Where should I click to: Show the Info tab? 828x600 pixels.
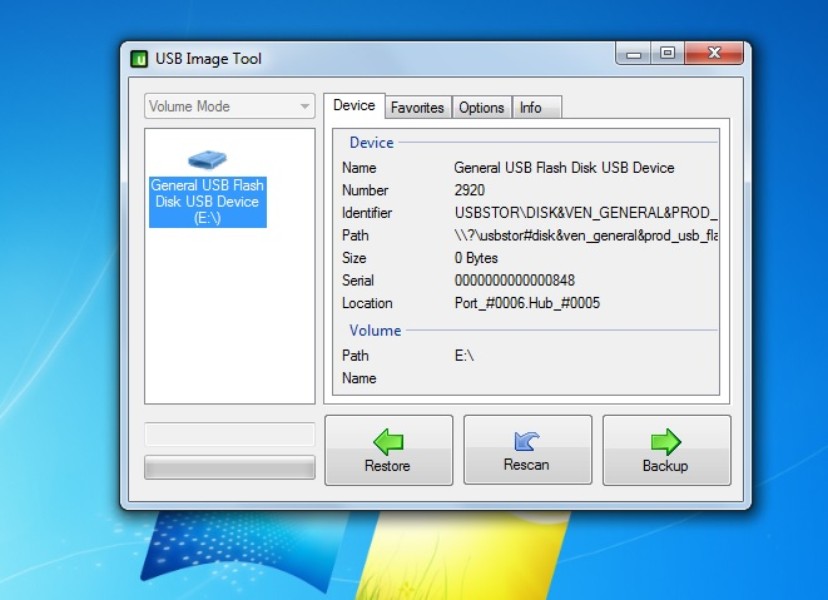(x=531, y=108)
